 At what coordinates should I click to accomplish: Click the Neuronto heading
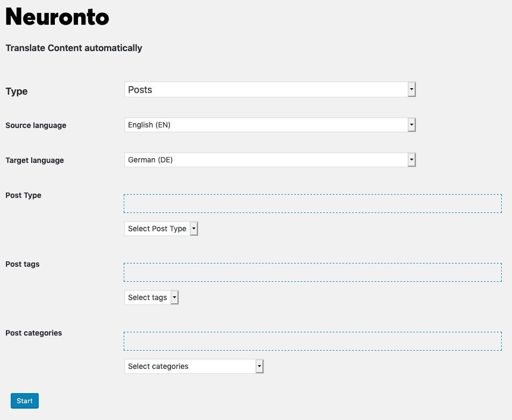tap(57, 17)
